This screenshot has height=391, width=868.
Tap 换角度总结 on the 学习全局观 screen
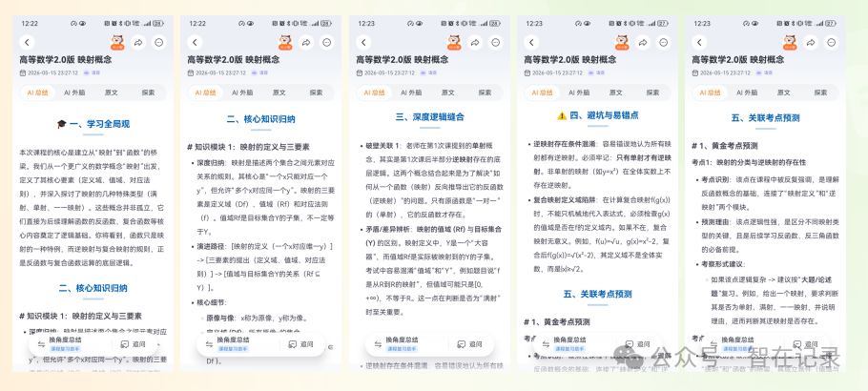tap(65, 343)
